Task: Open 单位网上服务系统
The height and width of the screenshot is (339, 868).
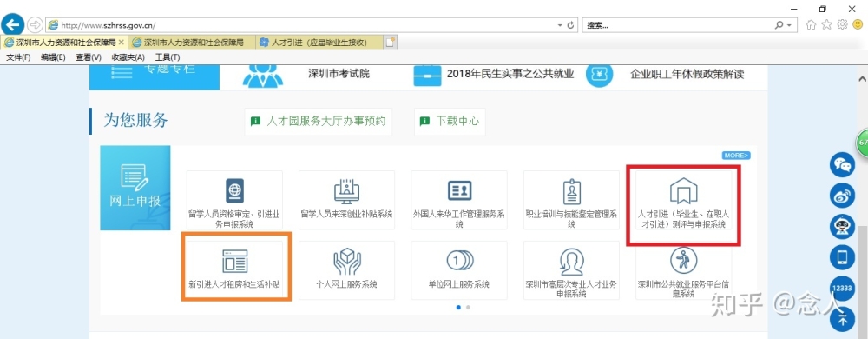Action: point(459,270)
